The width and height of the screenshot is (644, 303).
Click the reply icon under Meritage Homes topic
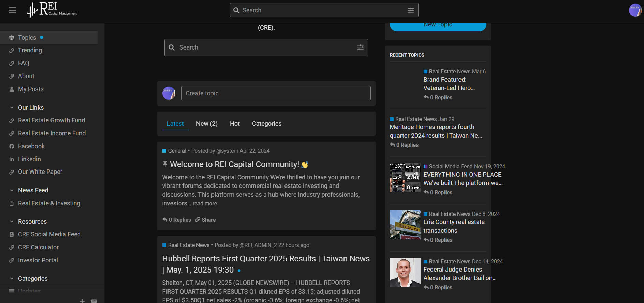[x=392, y=145]
